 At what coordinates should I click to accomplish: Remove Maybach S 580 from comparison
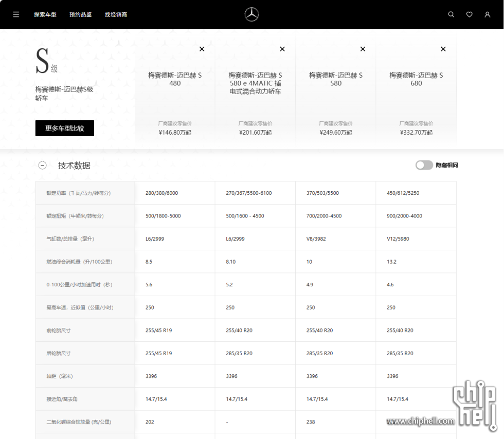[363, 49]
